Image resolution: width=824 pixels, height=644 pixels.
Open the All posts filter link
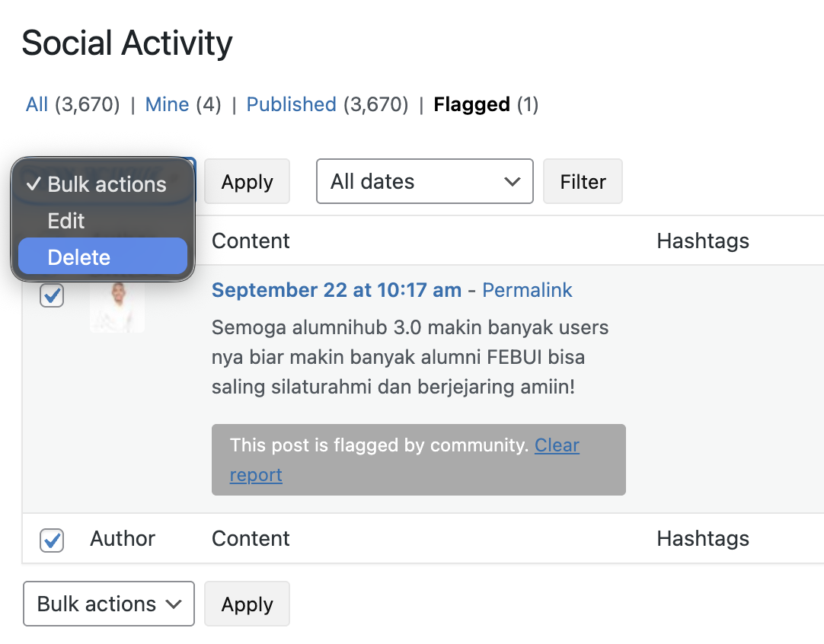[37, 104]
